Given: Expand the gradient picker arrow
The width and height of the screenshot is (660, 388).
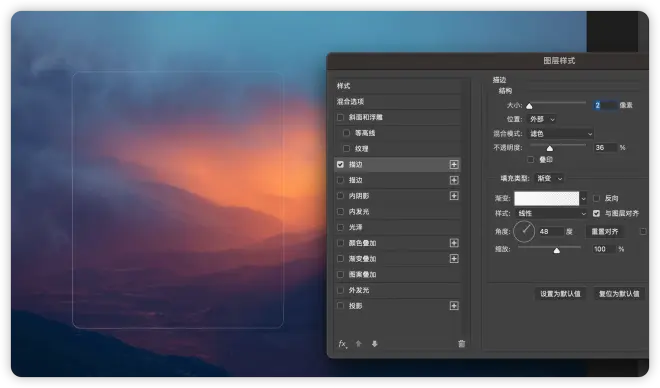Looking at the screenshot, I should tap(583, 199).
